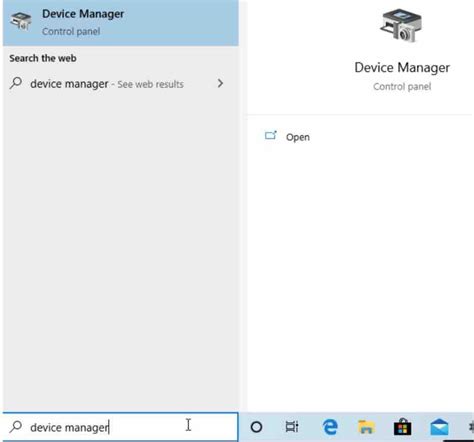The height and width of the screenshot is (442, 474).
Task: Click the 'Search the web' section header
Action: (x=43, y=58)
